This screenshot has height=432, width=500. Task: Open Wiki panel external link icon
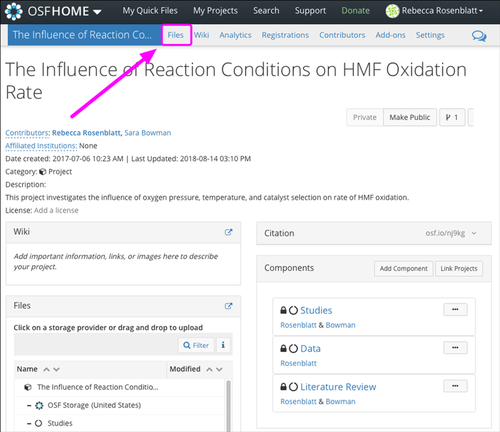coord(228,232)
